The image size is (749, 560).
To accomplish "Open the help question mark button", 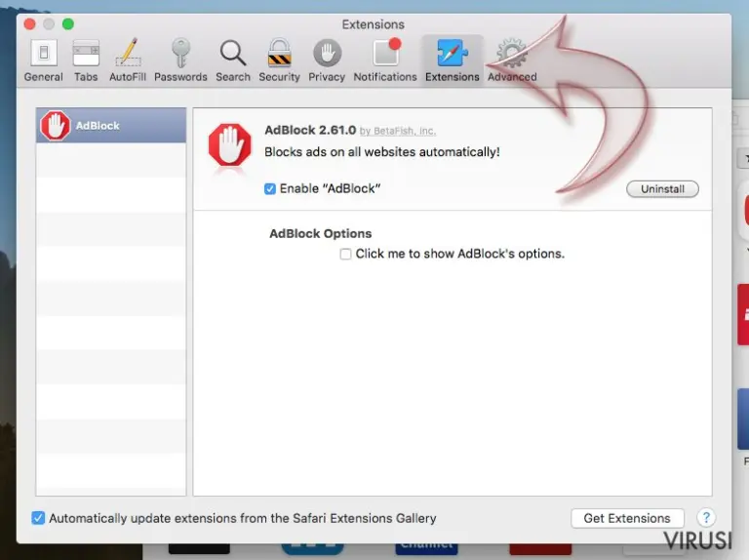I will [x=705, y=517].
